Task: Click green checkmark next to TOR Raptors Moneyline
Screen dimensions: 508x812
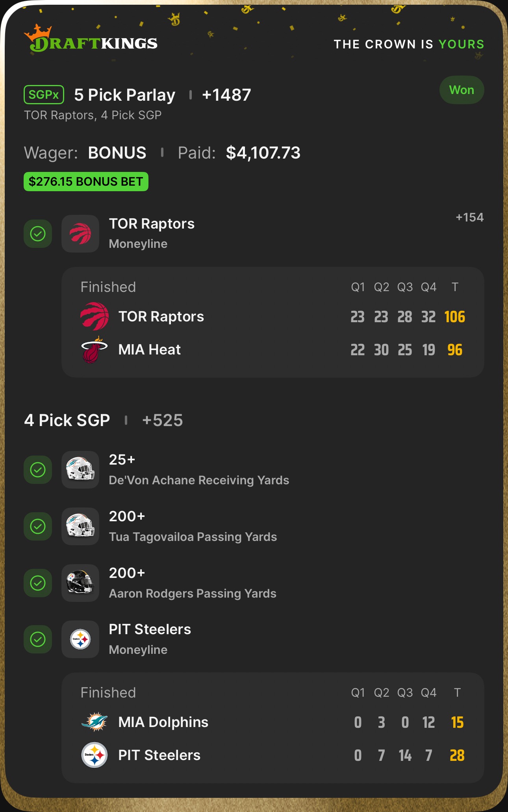Action: 38,234
